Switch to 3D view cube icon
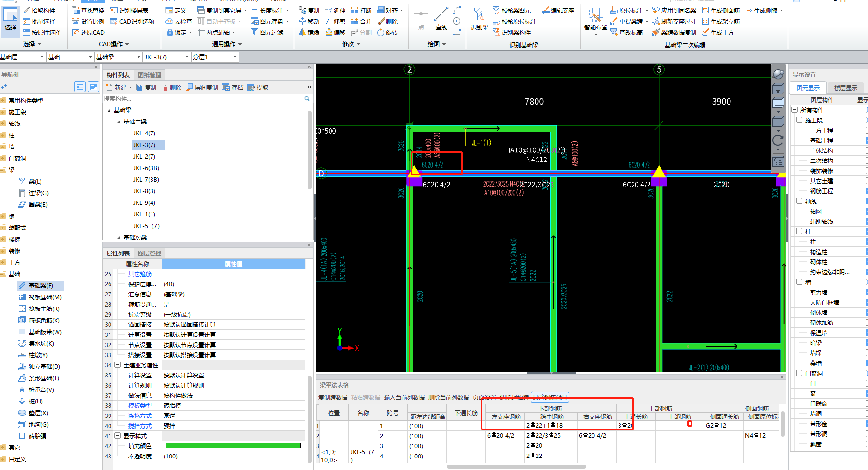 point(778,89)
